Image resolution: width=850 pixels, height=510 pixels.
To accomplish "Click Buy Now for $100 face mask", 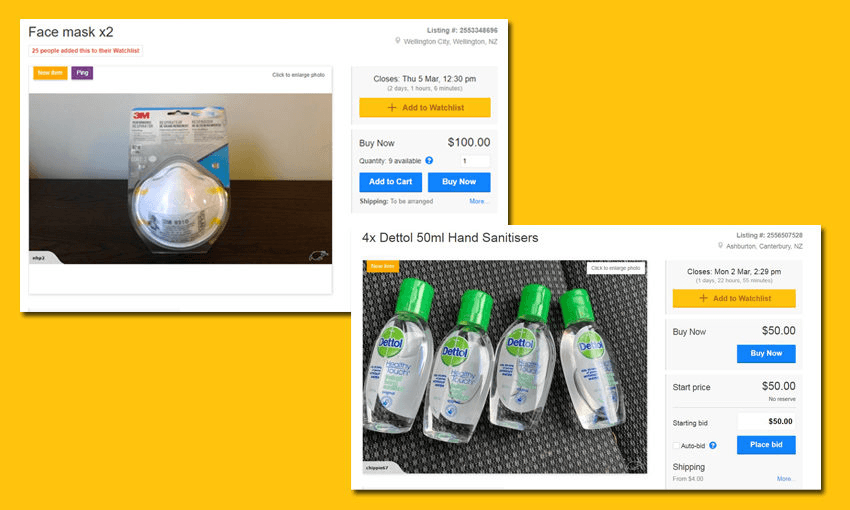I will pos(459,182).
